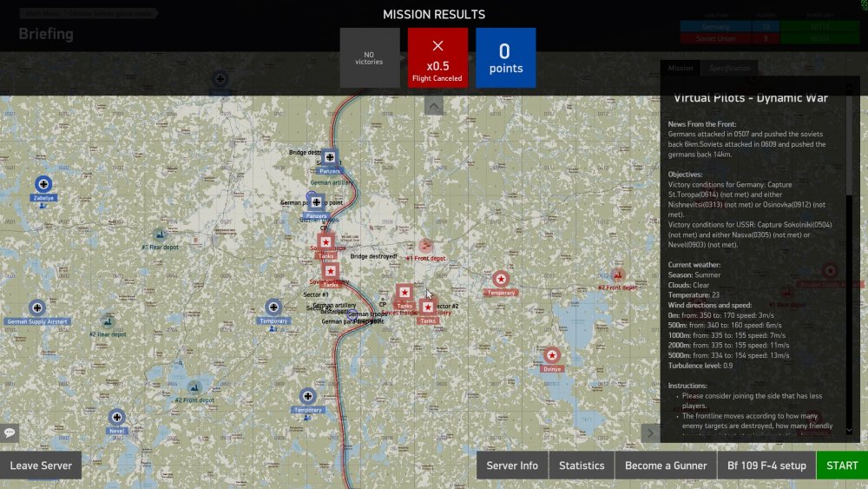Click the Dvinye Soviet airfield icon
The height and width of the screenshot is (489, 868).
coord(551,355)
